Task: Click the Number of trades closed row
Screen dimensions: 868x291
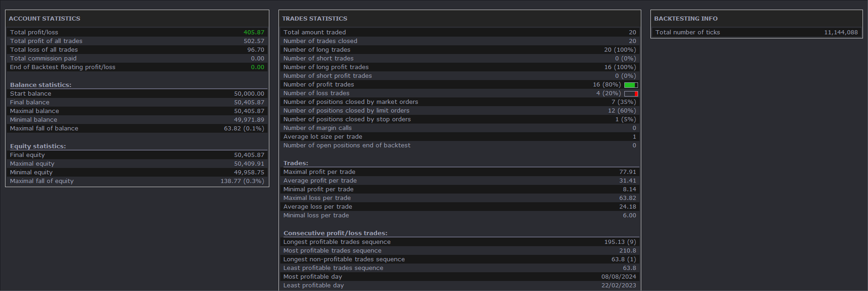Action: point(459,41)
